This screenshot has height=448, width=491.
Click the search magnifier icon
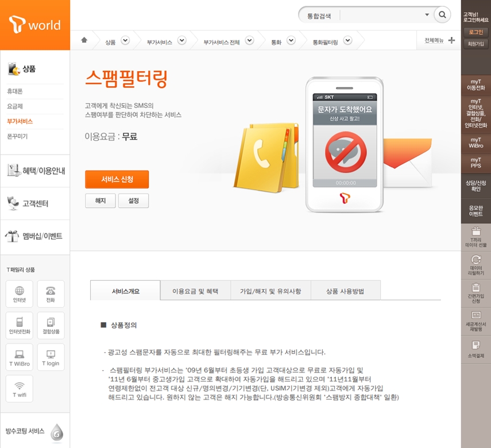[x=442, y=15]
